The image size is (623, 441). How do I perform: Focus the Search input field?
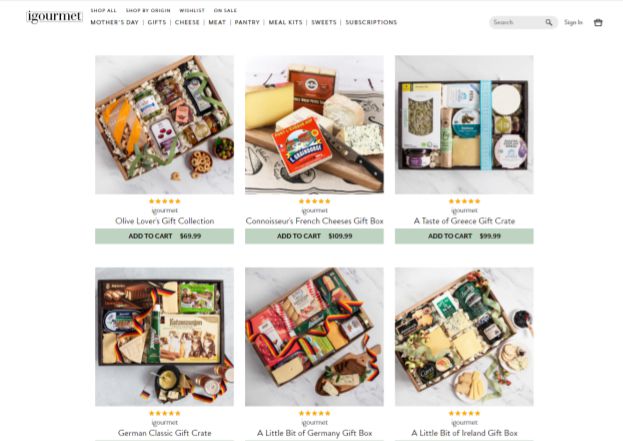point(517,22)
